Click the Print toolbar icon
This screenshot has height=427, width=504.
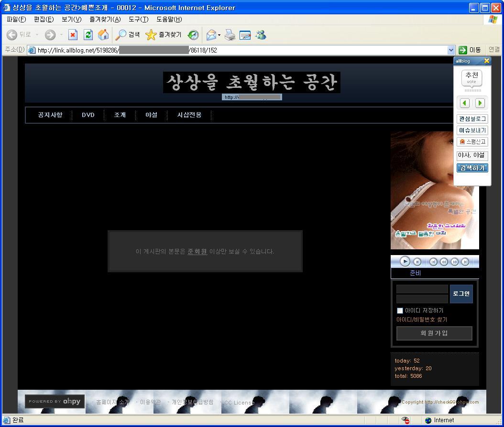230,35
